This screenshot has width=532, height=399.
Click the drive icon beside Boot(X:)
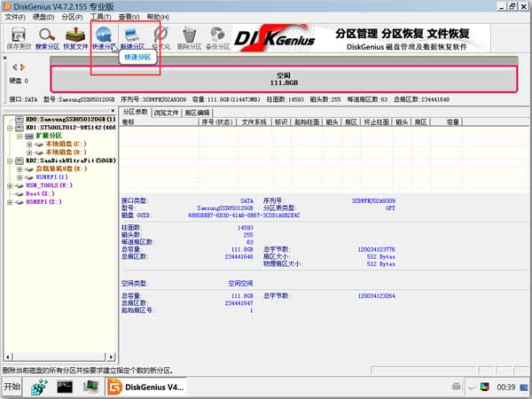pos(19,194)
